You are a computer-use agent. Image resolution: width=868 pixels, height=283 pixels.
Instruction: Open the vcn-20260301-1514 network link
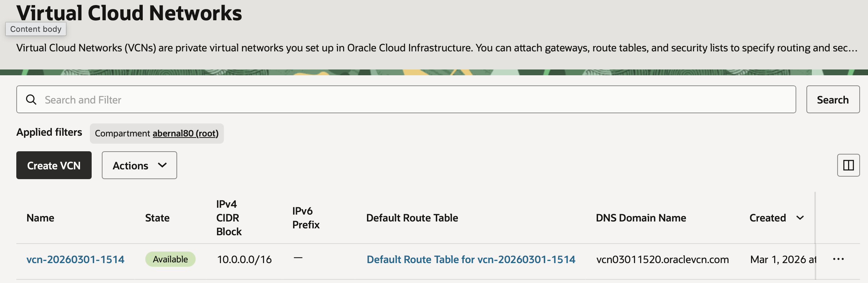coord(75,259)
